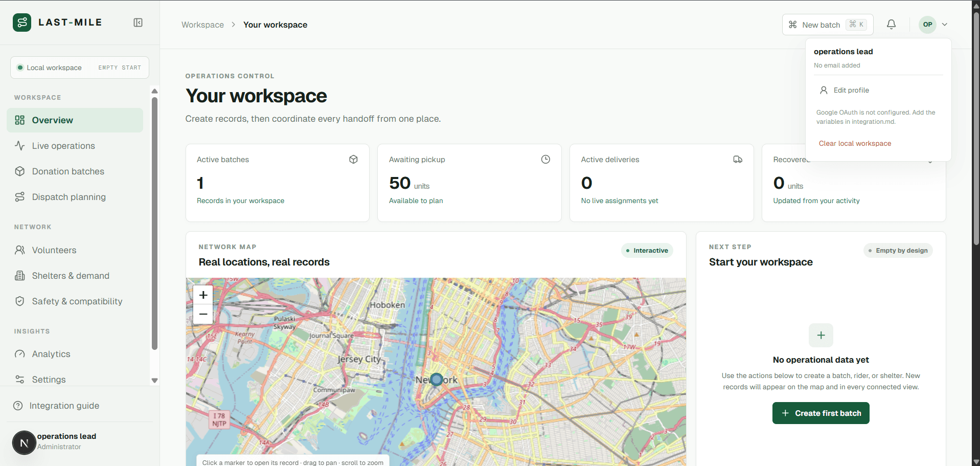This screenshot has height=466, width=980.
Task: Click the 50 units Awaiting pickup value
Action: [409, 183]
